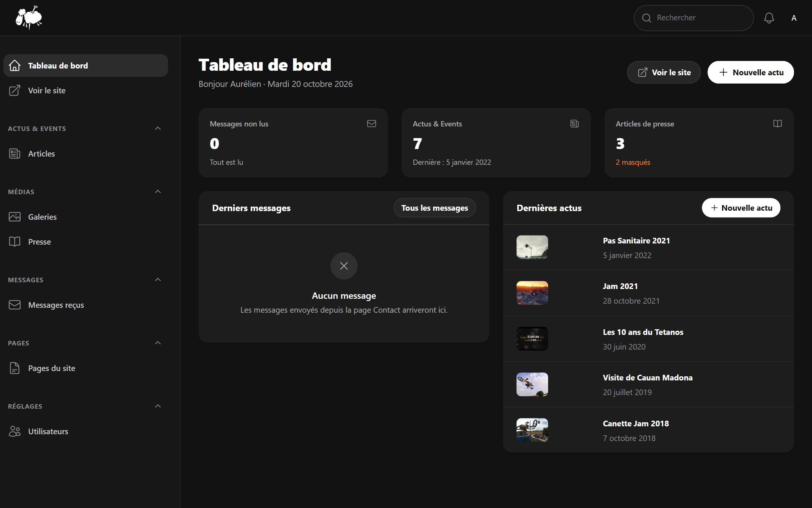
Task: Click envelope icon in Messages non lus card
Action: [x=371, y=123]
